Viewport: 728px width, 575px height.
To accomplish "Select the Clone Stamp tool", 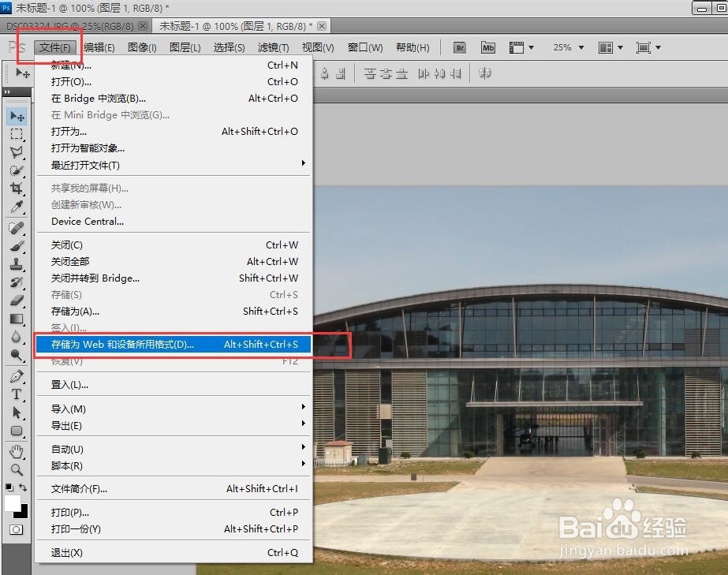I will coord(17,264).
